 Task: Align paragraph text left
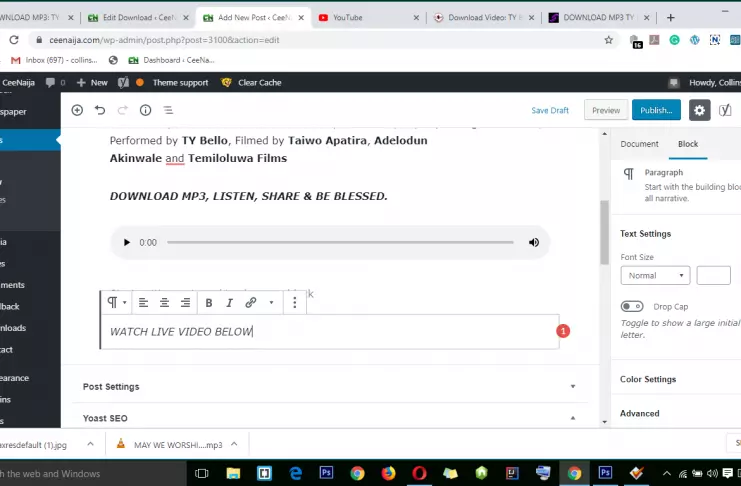(143, 303)
